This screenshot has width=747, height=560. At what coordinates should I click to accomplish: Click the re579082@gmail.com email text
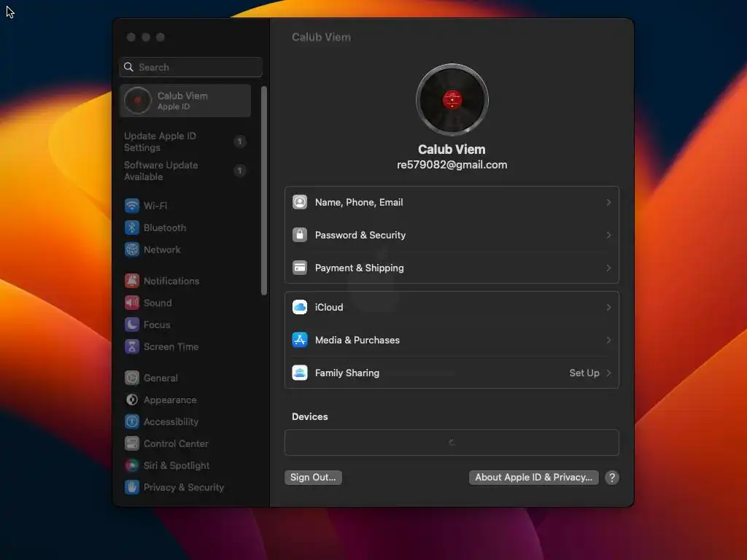452,165
